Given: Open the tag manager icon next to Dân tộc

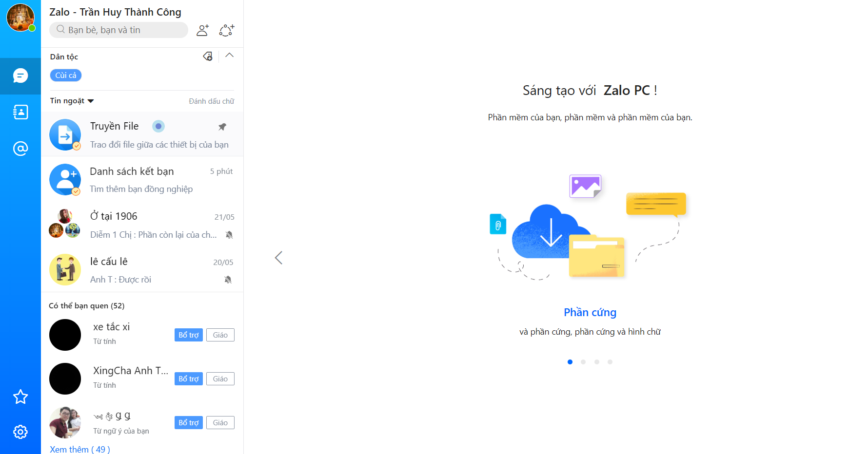Looking at the screenshot, I should [208, 57].
